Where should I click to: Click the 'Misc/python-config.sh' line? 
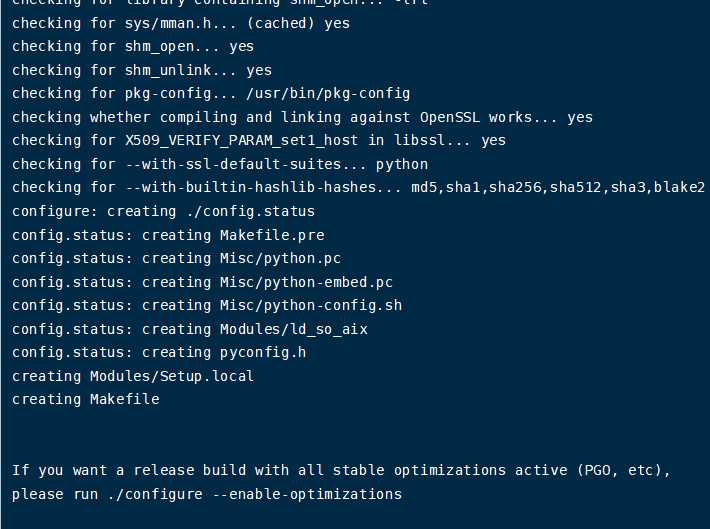click(207, 305)
